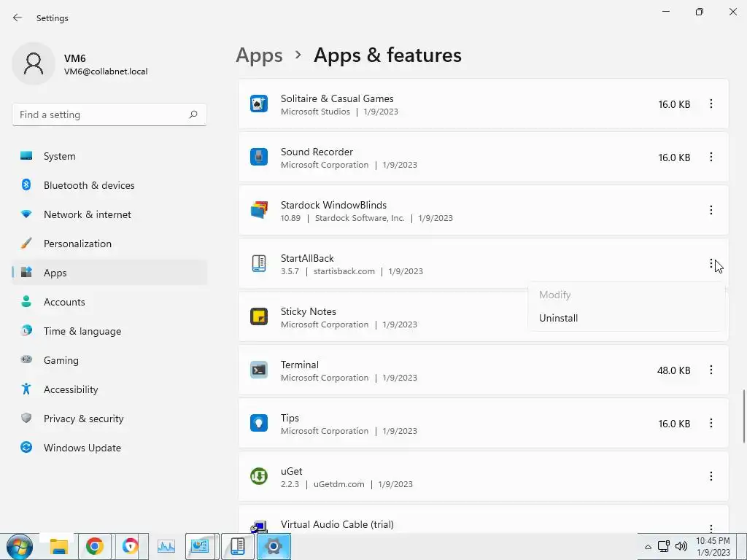Open the Start button on the taskbar
The width and height of the screenshot is (747, 560).
[20, 547]
